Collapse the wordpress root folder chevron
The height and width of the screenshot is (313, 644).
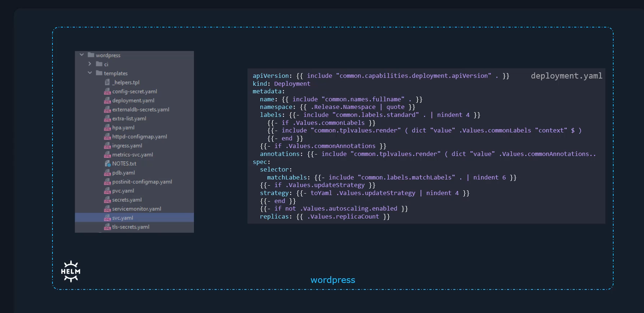click(x=82, y=55)
